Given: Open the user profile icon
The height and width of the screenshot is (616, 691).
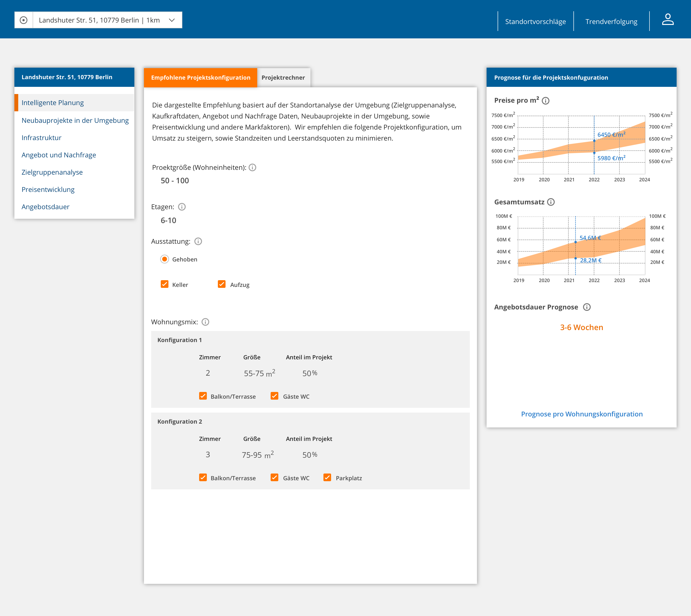Looking at the screenshot, I should 668,20.
